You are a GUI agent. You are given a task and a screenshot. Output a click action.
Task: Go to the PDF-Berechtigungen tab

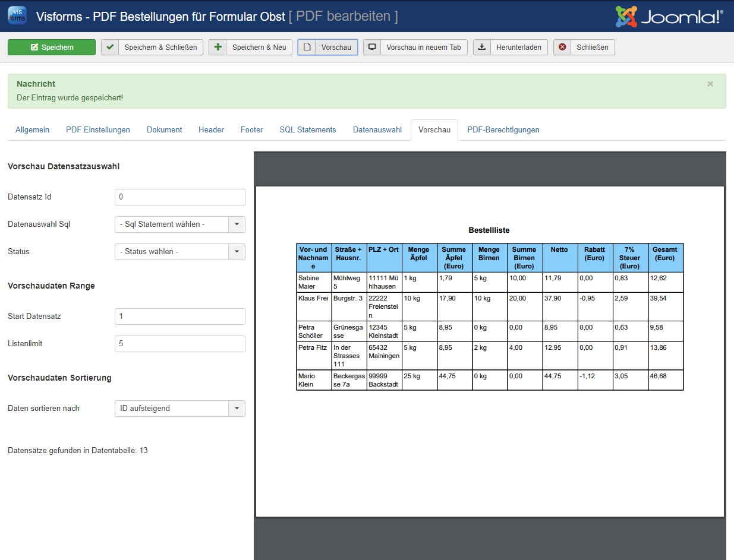point(503,130)
